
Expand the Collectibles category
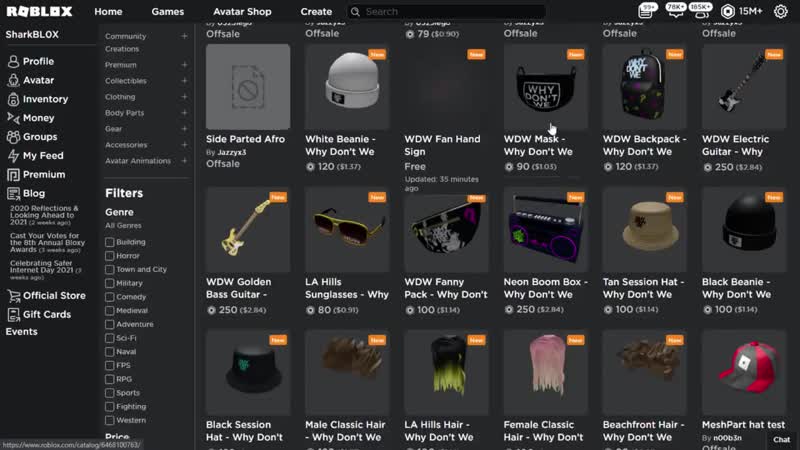click(184, 81)
